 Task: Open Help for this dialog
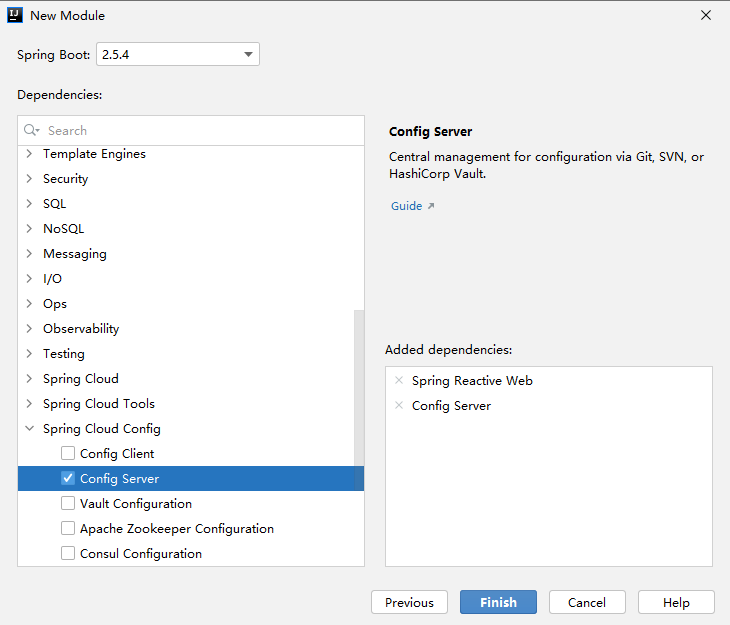pos(676,602)
